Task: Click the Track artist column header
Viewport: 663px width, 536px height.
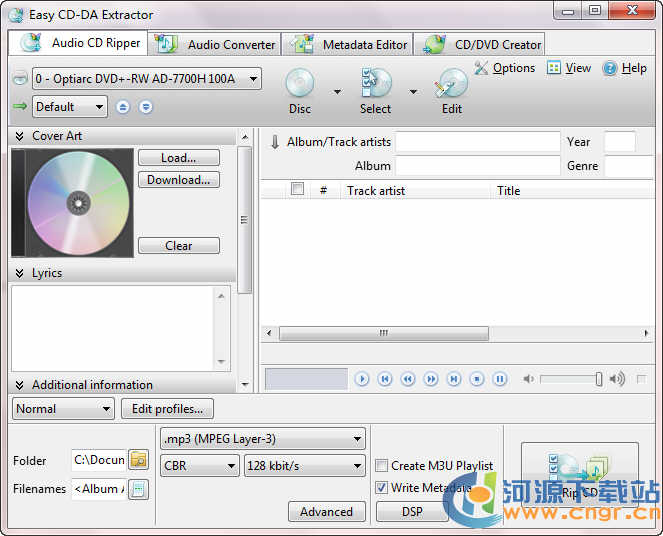Action: pyautogui.click(x=415, y=191)
